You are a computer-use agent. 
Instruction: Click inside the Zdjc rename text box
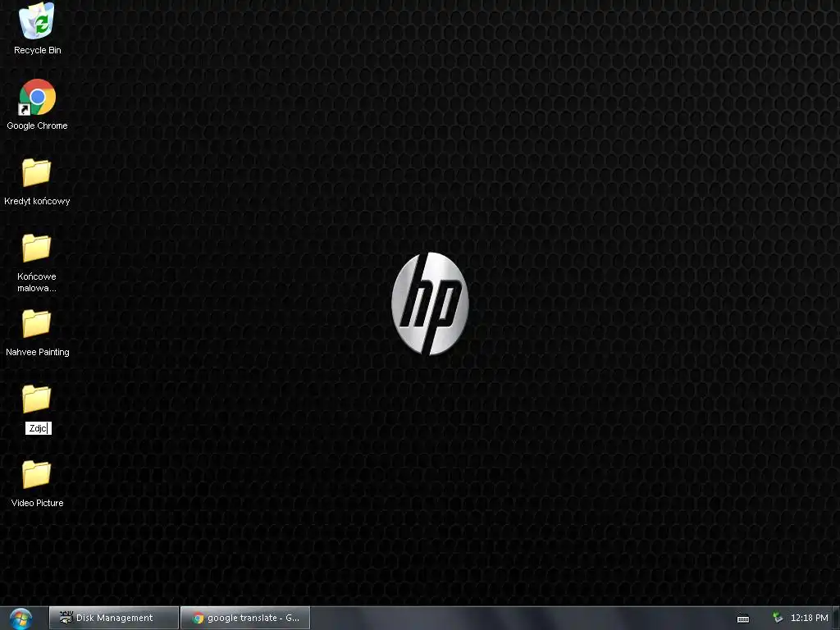coord(38,428)
